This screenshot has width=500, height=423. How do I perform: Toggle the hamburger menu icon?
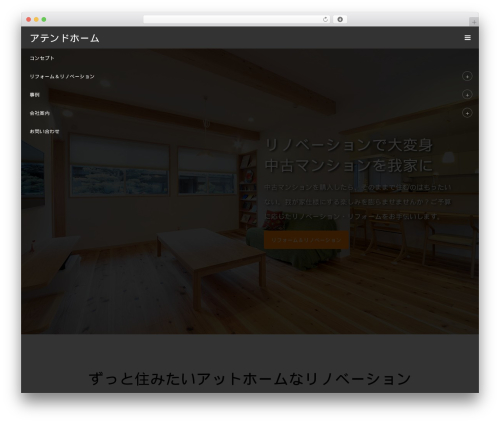467,38
